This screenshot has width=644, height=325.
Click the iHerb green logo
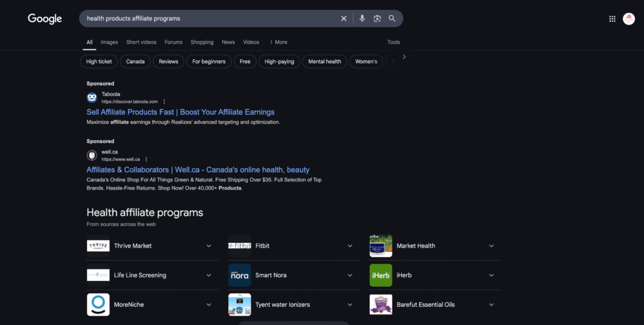click(380, 275)
